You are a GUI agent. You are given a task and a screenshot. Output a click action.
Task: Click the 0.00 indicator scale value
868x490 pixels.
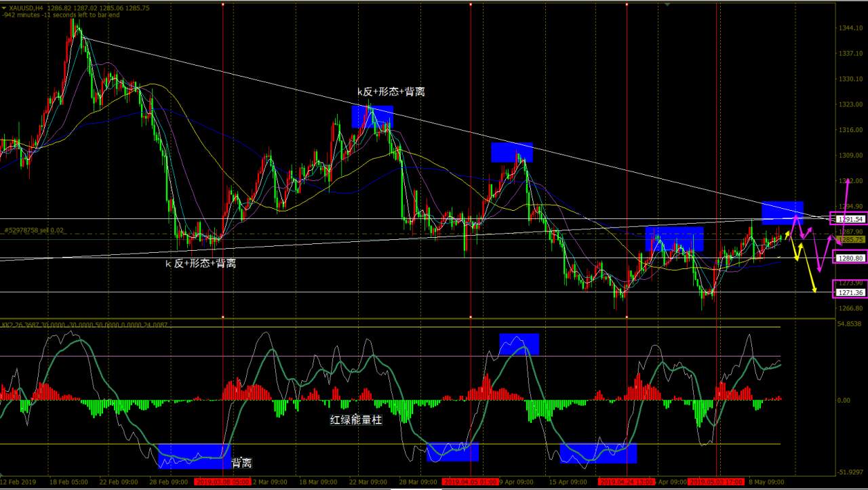844,401
